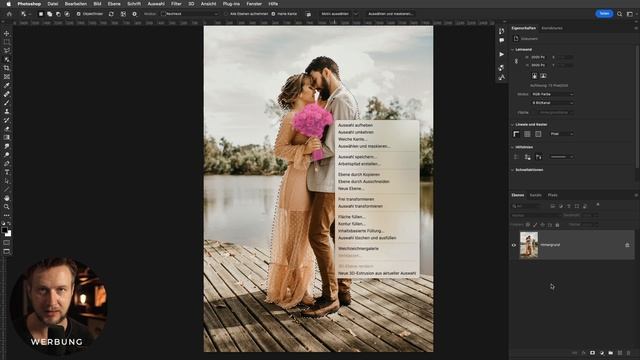Collapse the Leinwand section
Screen dimensions: 640x360
(513, 49)
